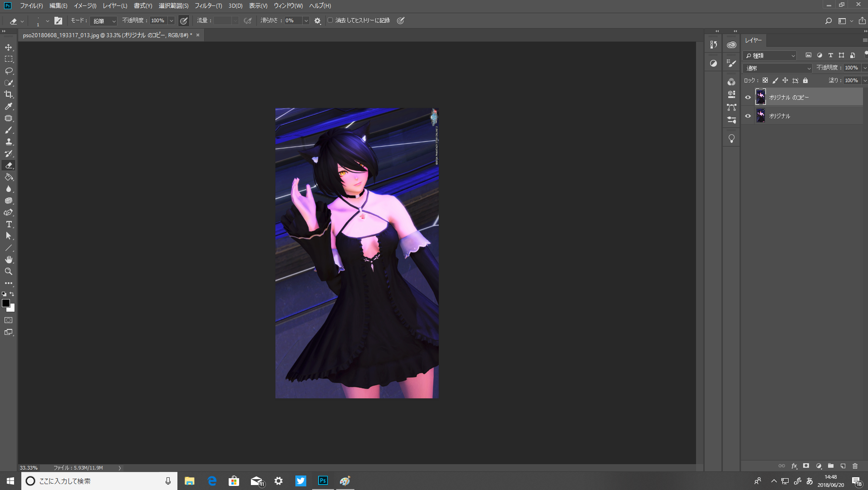
Task: Hide the オリジナル のコピー layer
Action: pos(748,97)
